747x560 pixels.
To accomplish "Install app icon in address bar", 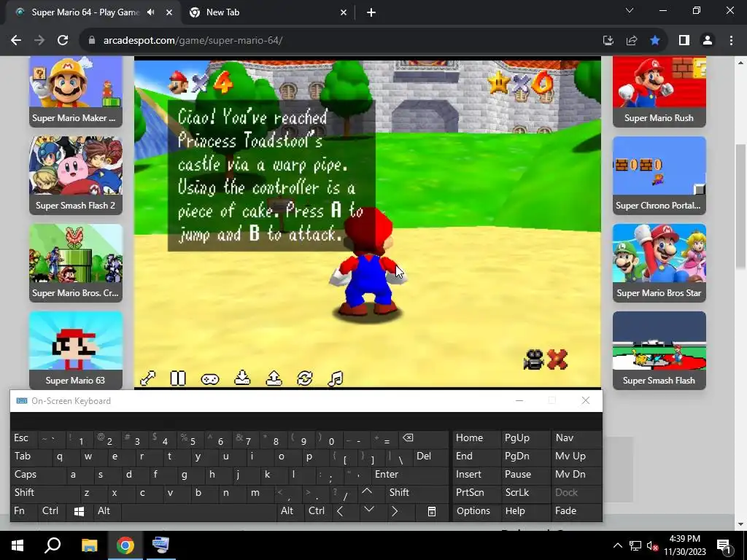I will tap(608, 41).
